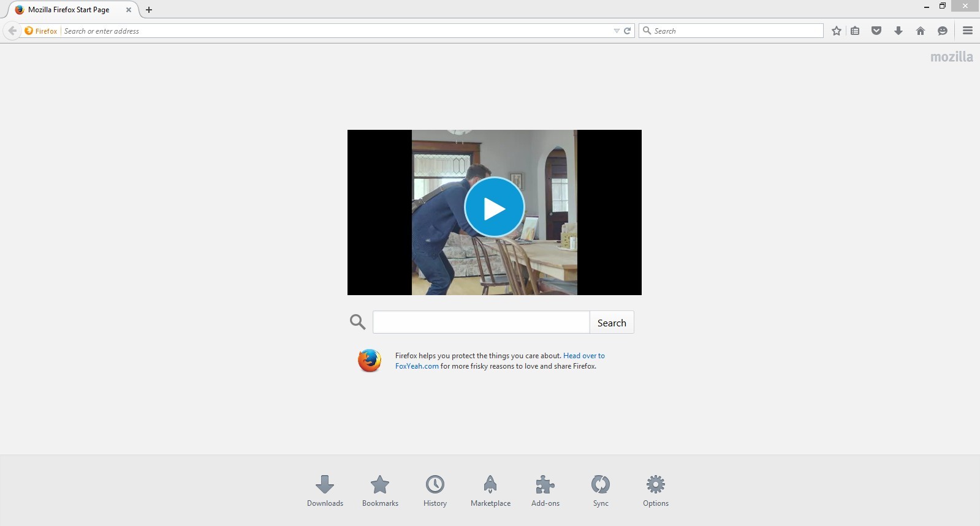Bookmark this page with the star icon

(836, 31)
